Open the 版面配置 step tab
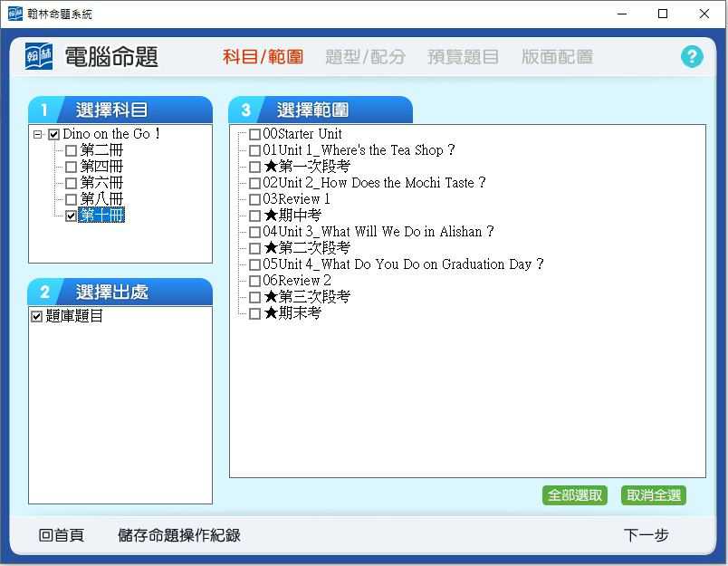 [557, 57]
